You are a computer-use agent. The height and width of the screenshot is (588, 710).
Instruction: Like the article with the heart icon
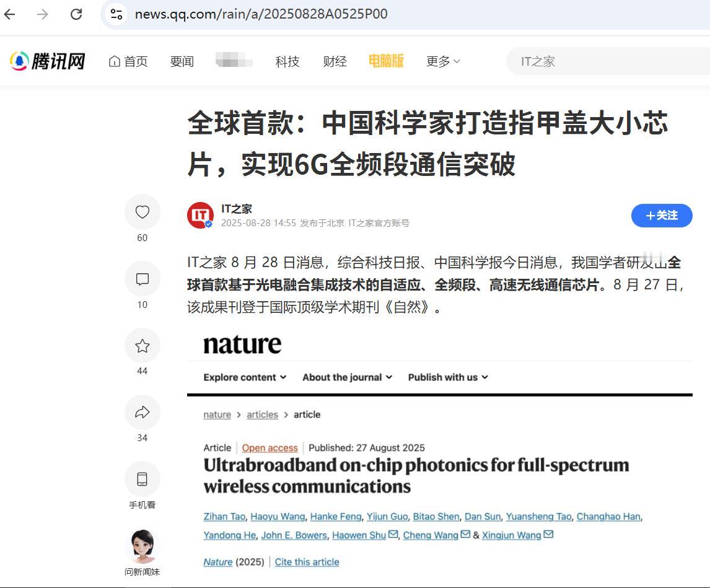click(x=142, y=212)
